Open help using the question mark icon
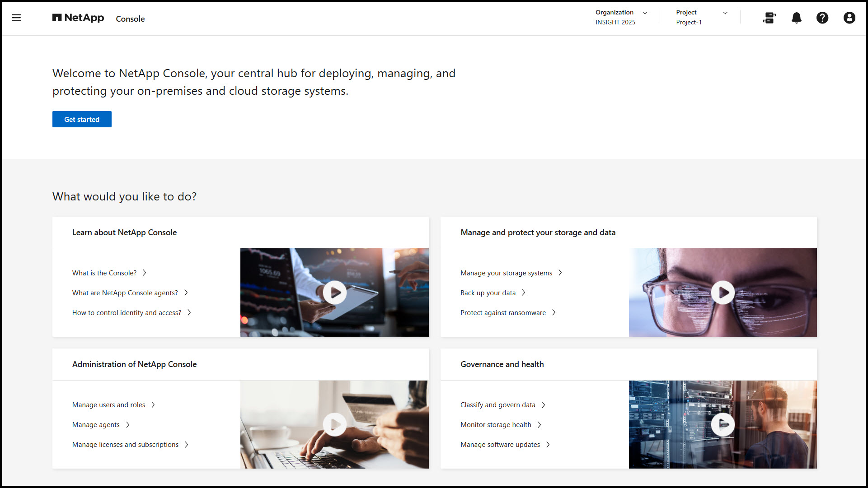 (x=822, y=18)
